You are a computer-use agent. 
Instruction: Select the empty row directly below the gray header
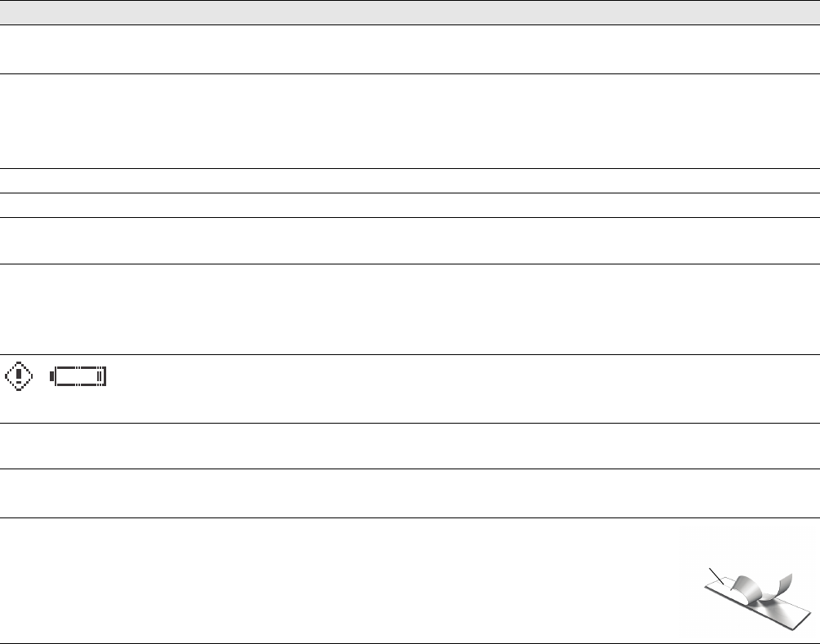click(x=410, y=50)
